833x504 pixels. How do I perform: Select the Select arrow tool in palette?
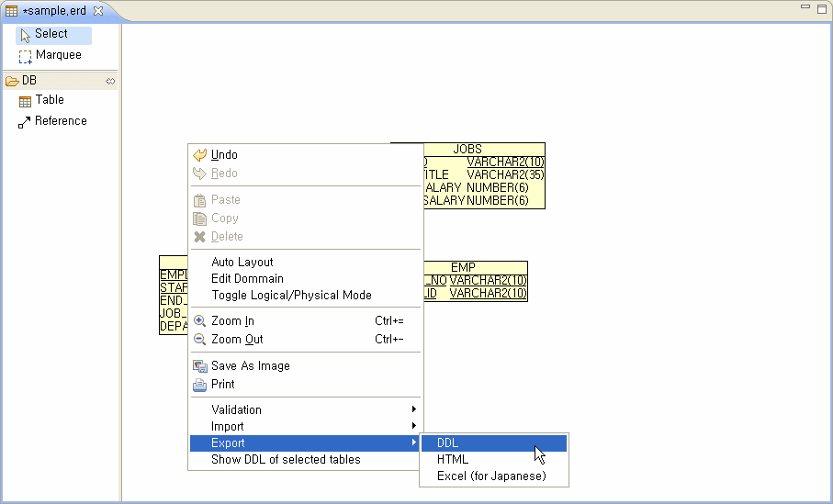pyautogui.click(x=52, y=34)
